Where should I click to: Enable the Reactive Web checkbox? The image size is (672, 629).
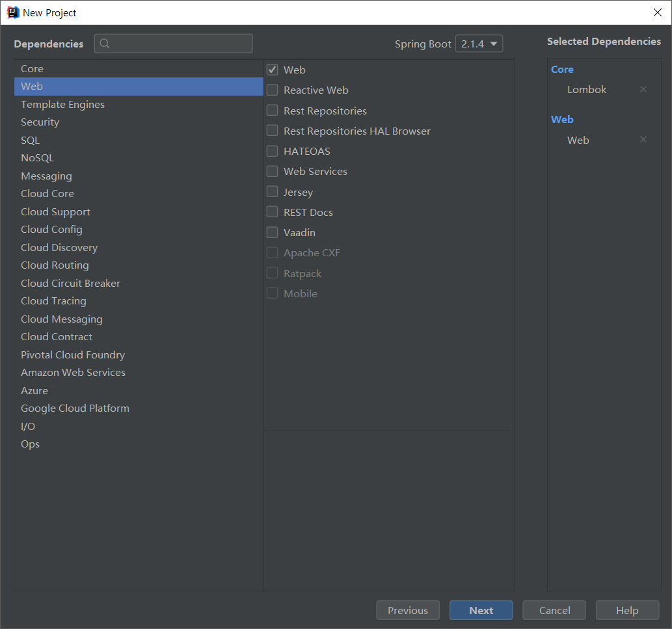click(272, 90)
